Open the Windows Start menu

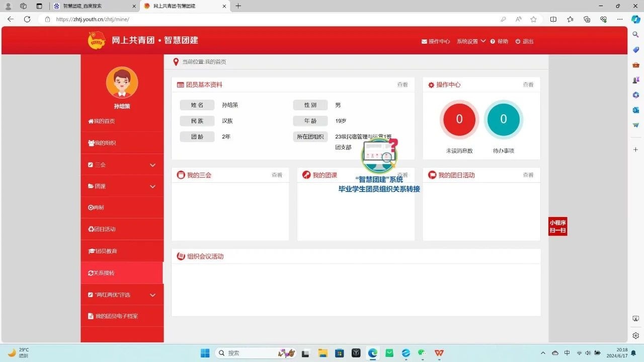click(205, 353)
